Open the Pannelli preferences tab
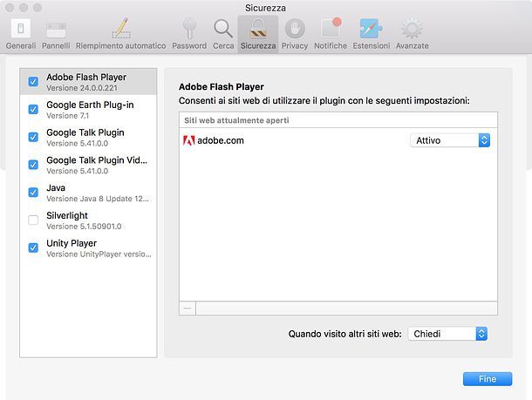Screen dimensions: 532x400 (56, 34)
